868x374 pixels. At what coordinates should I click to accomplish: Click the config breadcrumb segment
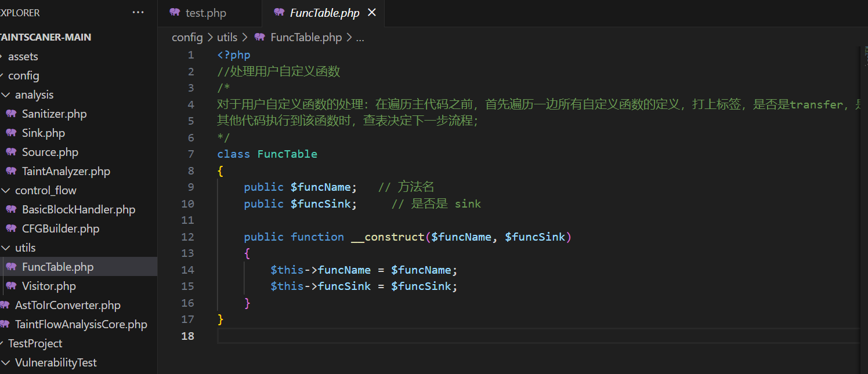(187, 37)
